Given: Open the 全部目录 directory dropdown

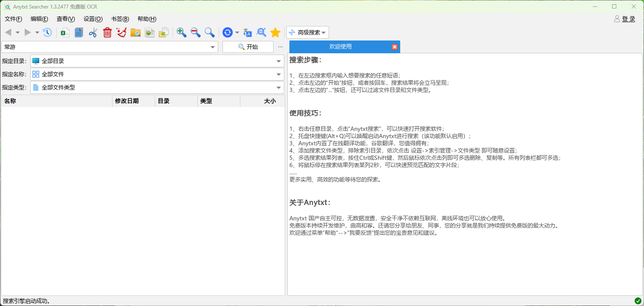Looking at the screenshot, I should (157, 61).
